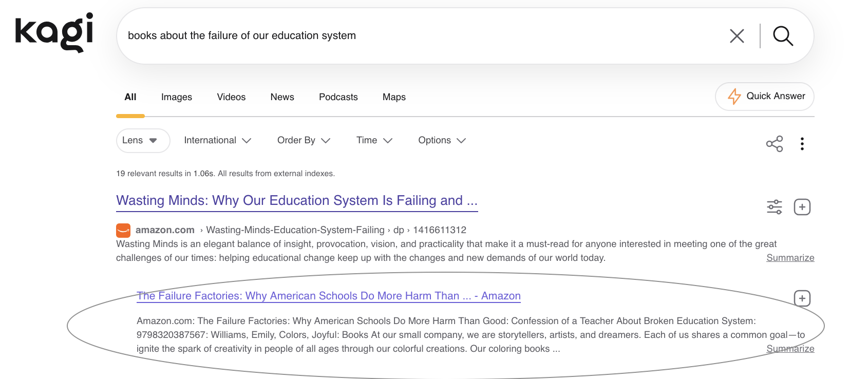Clear the search query with the X icon
Screen dimensions: 868x379
pos(737,36)
